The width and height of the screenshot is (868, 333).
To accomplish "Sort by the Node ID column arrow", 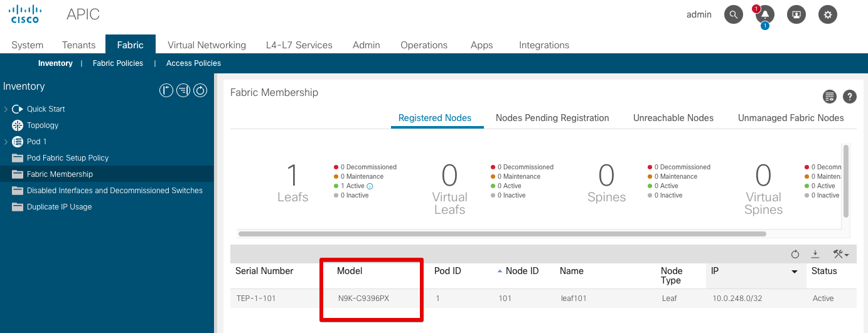I will (x=500, y=272).
